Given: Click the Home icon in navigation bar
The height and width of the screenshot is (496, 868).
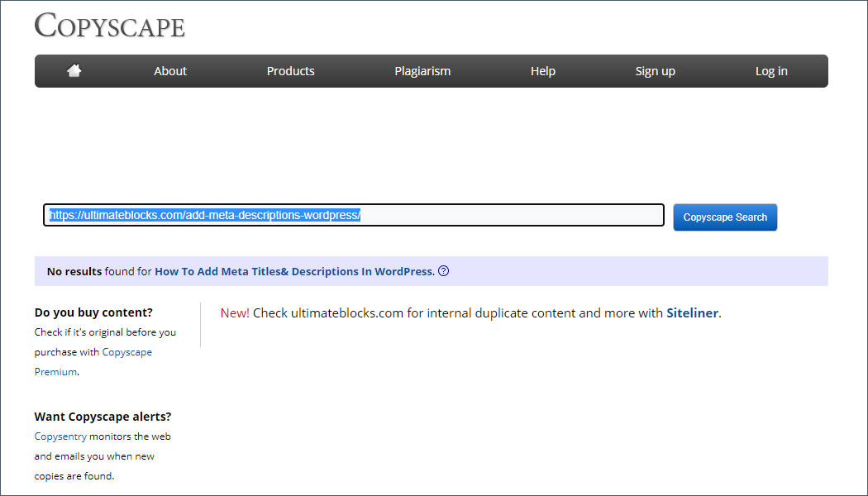Looking at the screenshot, I should click(74, 70).
